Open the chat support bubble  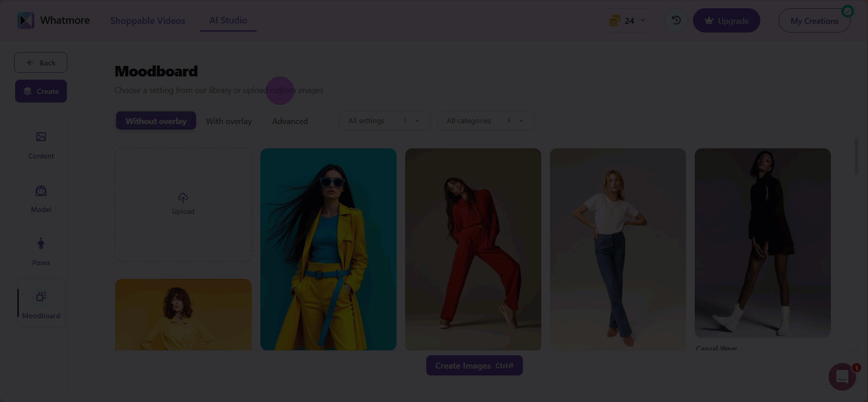842,377
